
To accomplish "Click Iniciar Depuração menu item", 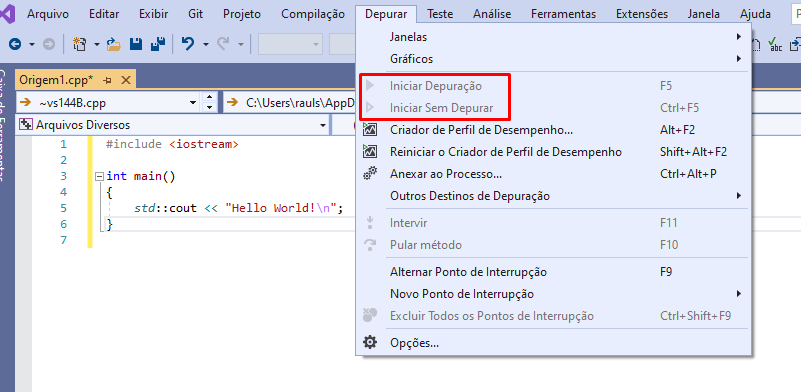I will point(553,86).
